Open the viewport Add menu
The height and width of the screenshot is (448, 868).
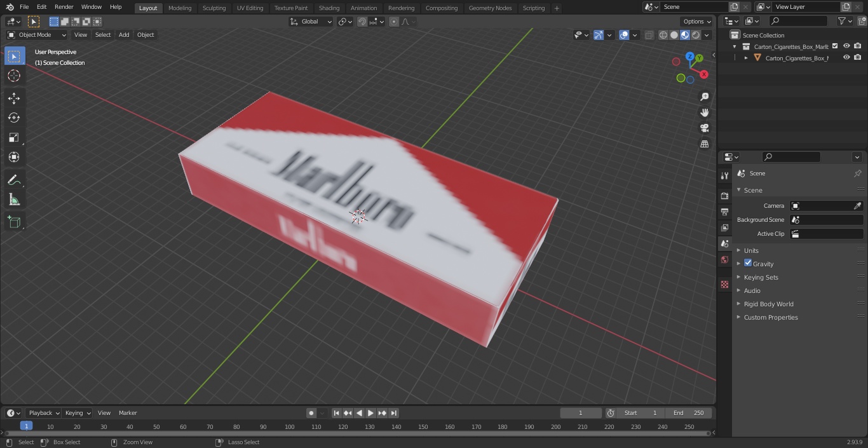tap(124, 35)
